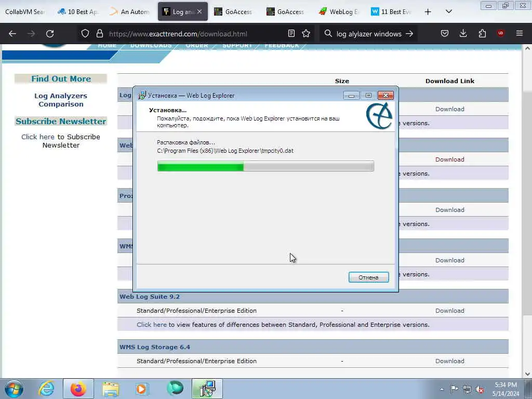Go back using the browser back arrow
This screenshot has height=399, width=532.
point(12,34)
